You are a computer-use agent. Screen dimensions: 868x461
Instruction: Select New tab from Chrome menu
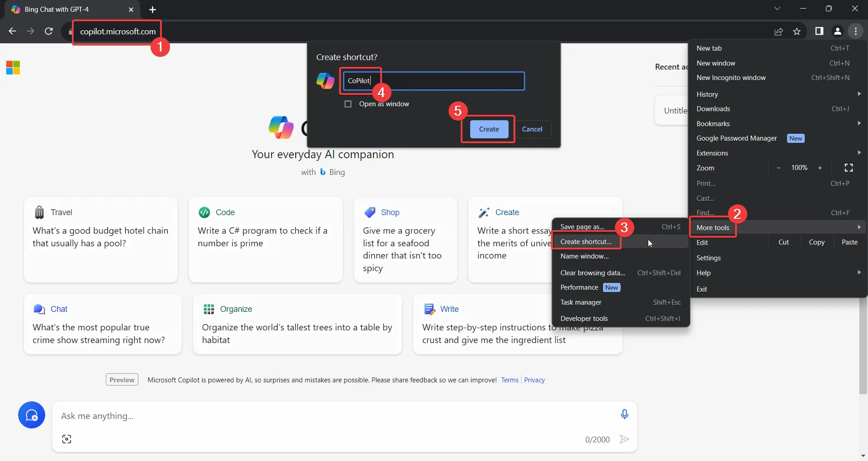778,48
